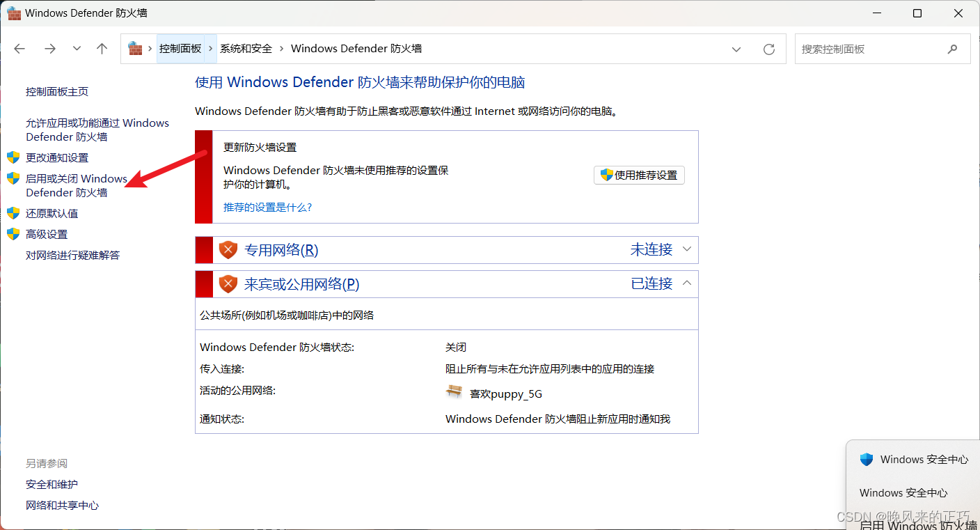Expand chevron after 系统和安全 breadcrumb
This screenshot has height=530, width=980.
pos(281,49)
